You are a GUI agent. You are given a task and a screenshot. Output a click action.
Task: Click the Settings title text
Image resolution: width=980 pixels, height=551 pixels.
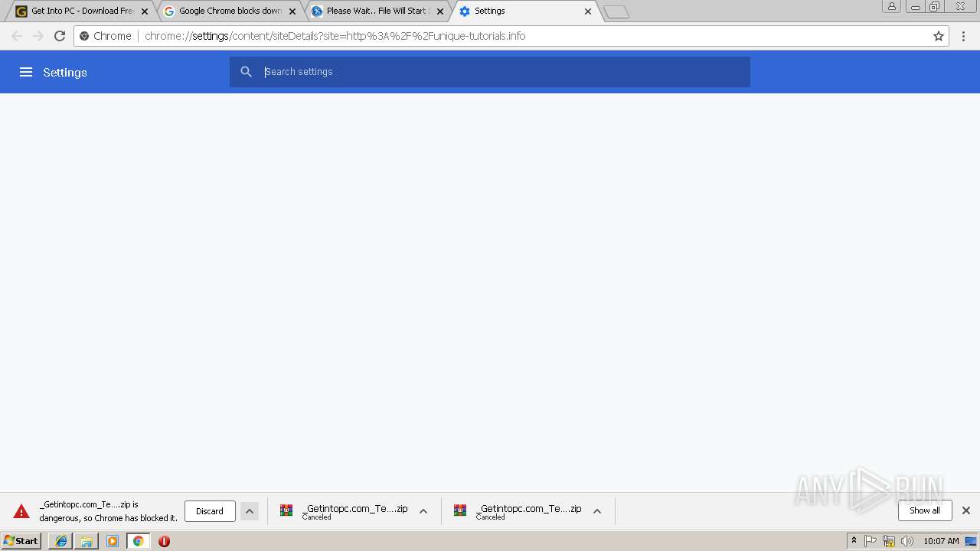pos(65,72)
